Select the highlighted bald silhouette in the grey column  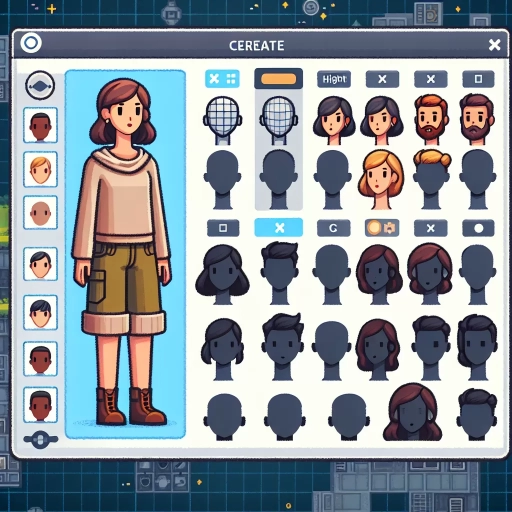(x=278, y=179)
